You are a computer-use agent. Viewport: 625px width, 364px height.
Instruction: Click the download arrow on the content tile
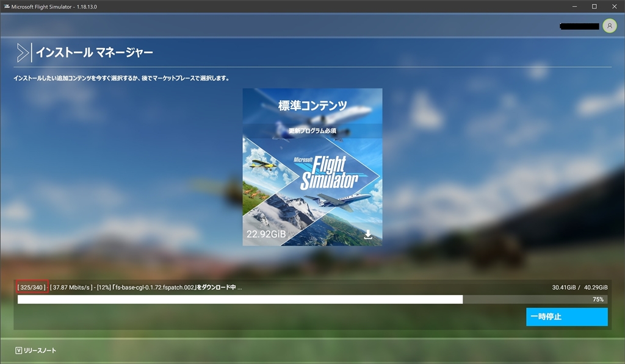(x=368, y=235)
